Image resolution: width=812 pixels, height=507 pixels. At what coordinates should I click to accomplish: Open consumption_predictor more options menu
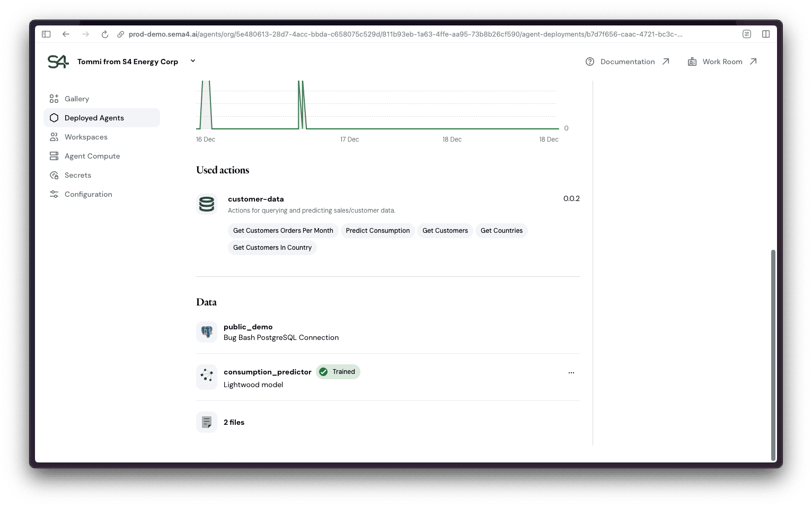[x=571, y=373]
